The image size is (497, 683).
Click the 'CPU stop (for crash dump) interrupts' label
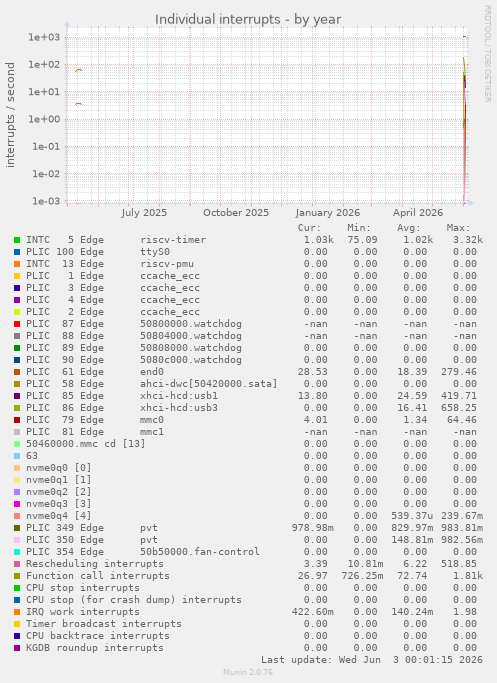tap(134, 600)
